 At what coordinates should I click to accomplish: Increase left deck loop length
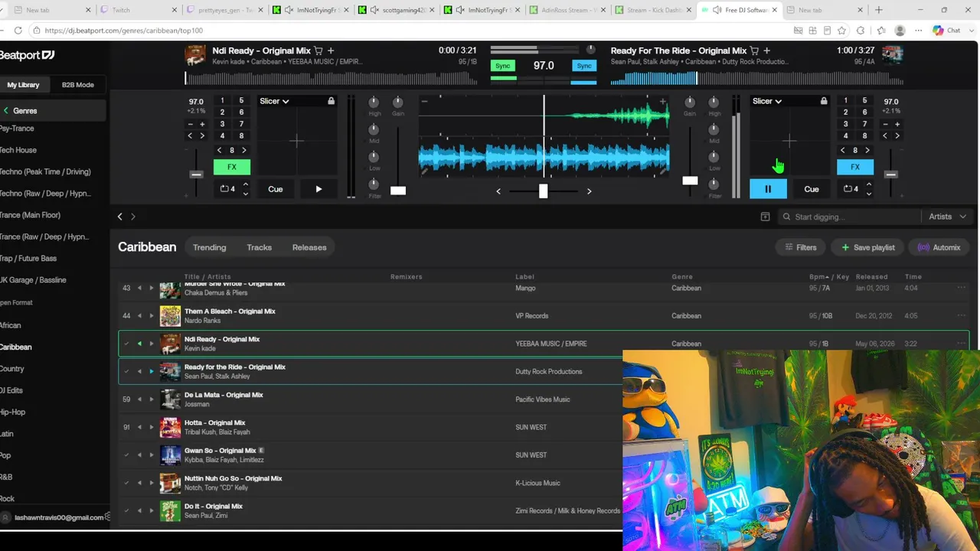point(245,184)
